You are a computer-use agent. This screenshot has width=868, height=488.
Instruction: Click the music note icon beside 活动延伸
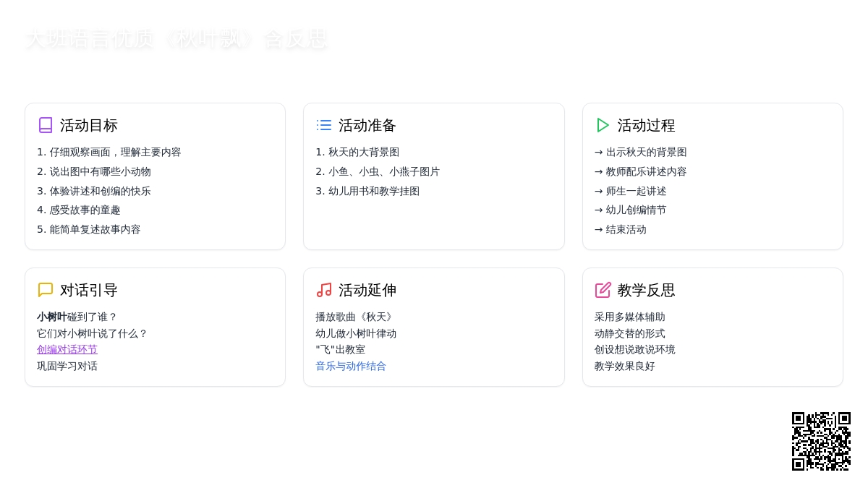coord(324,290)
